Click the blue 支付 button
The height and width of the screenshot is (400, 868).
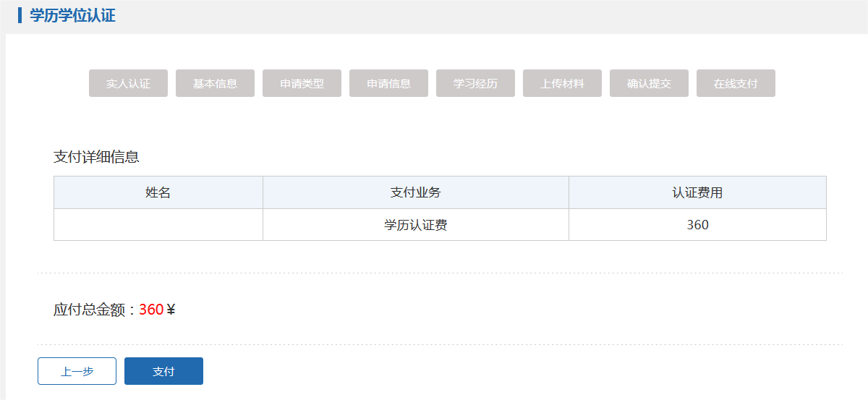tap(163, 371)
